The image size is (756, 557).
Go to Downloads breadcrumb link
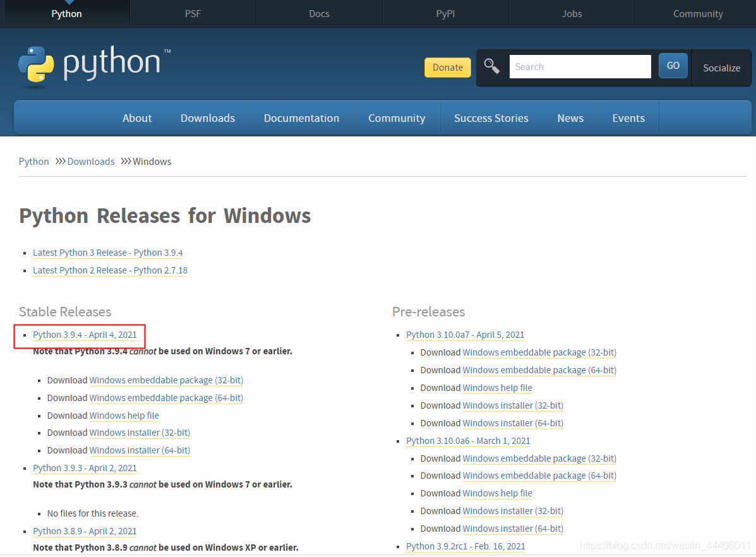point(91,162)
